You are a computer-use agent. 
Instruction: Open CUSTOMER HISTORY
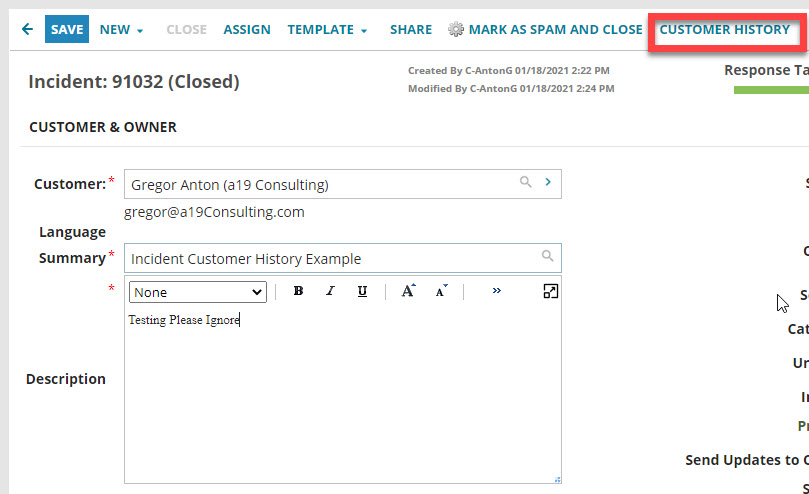[724, 30]
